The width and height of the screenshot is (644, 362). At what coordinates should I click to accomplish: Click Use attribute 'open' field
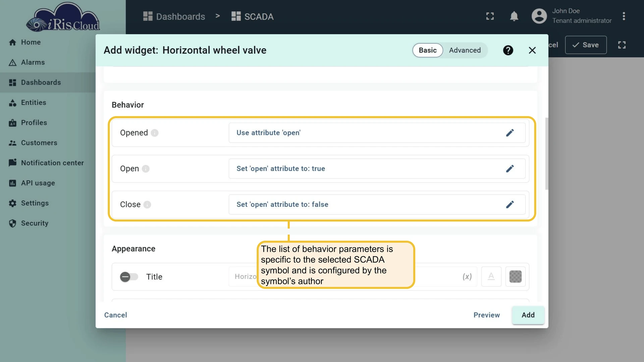coord(377,133)
